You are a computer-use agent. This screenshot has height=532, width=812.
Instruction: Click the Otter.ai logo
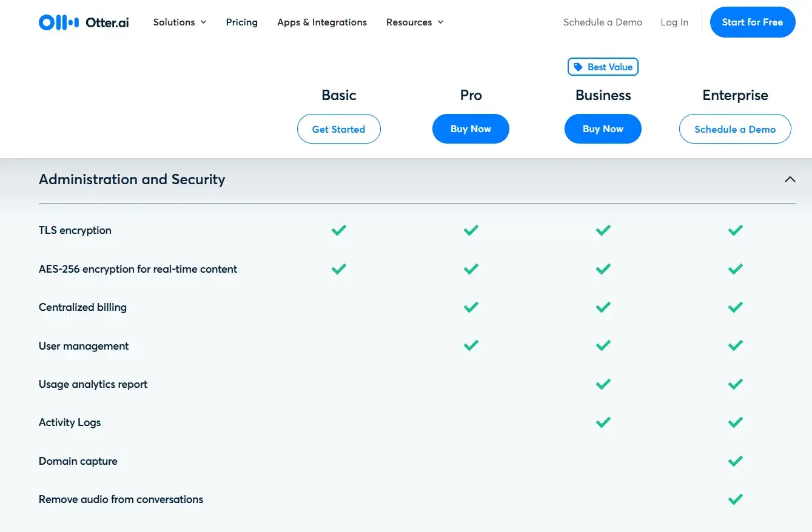click(83, 22)
